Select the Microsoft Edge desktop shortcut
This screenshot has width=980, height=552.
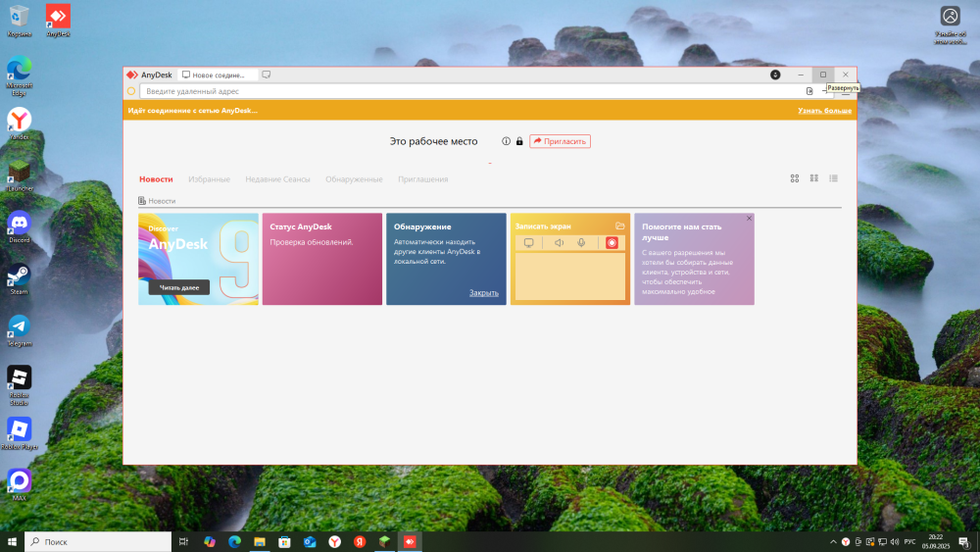20,75
